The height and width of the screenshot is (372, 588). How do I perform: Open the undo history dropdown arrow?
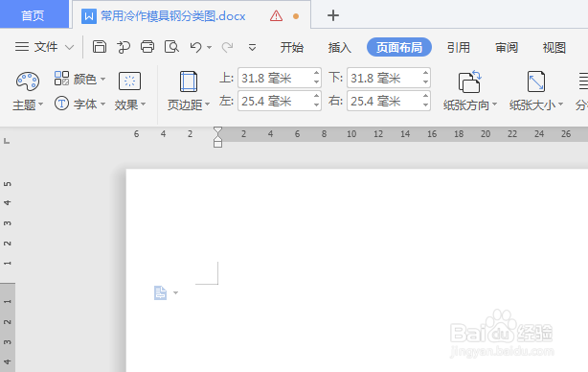click(210, 48)
